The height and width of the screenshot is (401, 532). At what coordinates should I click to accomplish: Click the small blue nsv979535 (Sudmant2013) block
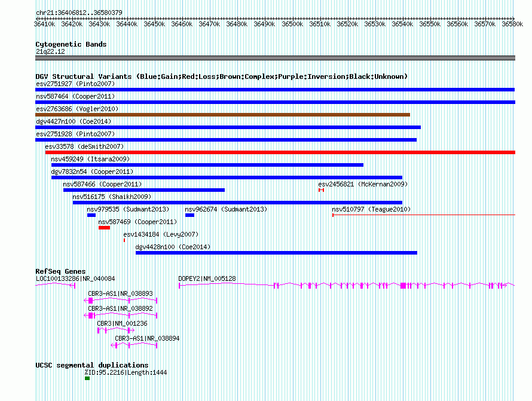pos(91,215)
